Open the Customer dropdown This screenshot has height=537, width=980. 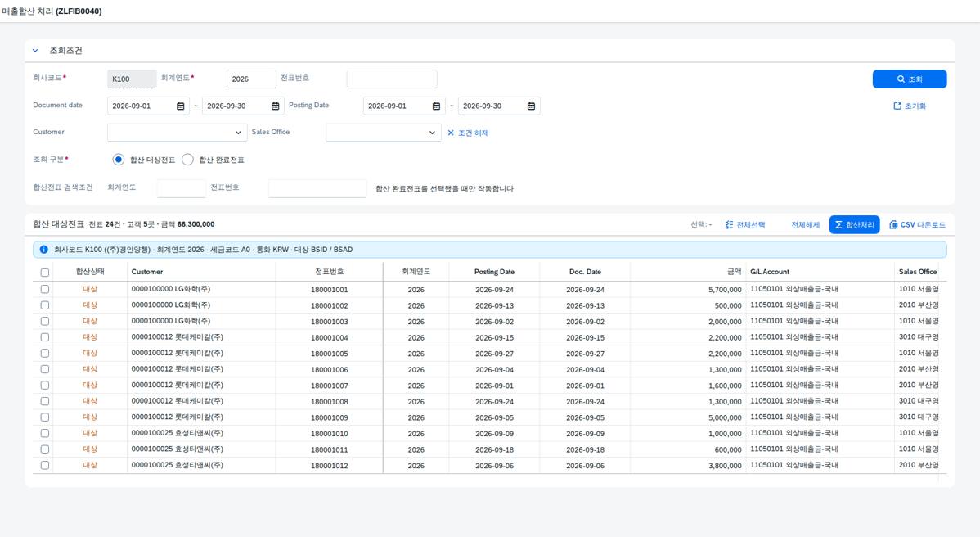click(x=177, y=133)
